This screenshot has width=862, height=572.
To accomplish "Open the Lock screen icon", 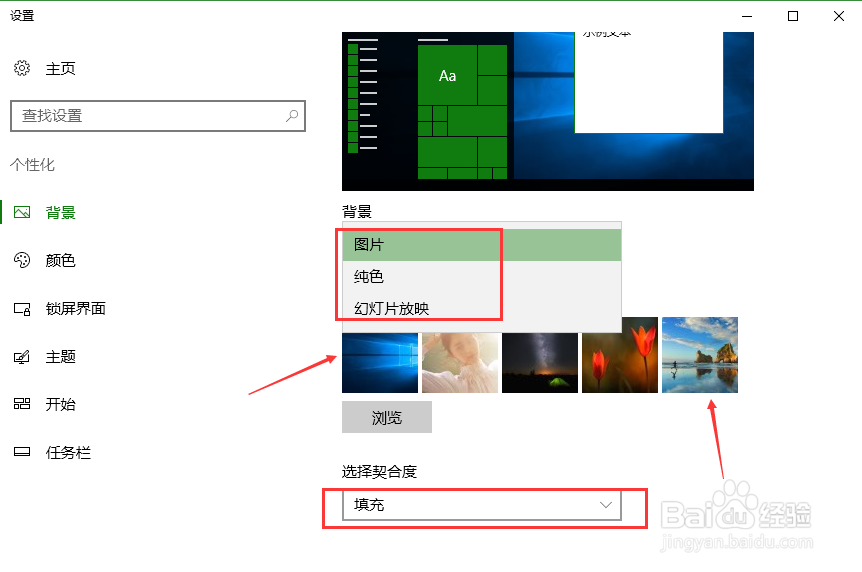I will coord(22,309).
